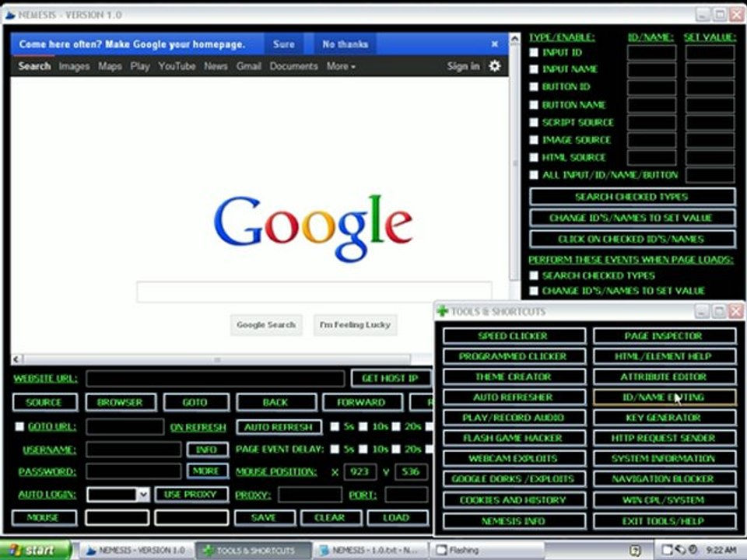Go to Maps in Google bar
This screenshot has width=747, height=560.
tap(110, 66)
